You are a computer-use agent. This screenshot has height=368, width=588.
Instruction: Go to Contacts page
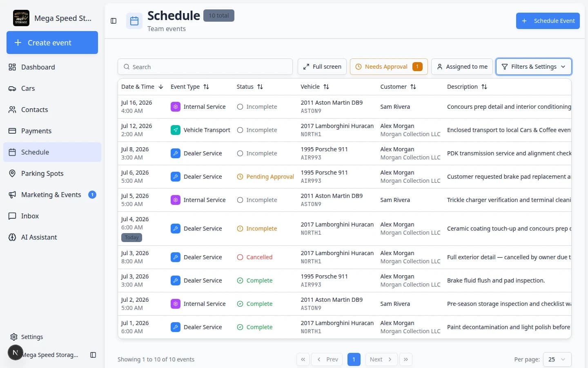pyautogui.click(x=52, y=110)
